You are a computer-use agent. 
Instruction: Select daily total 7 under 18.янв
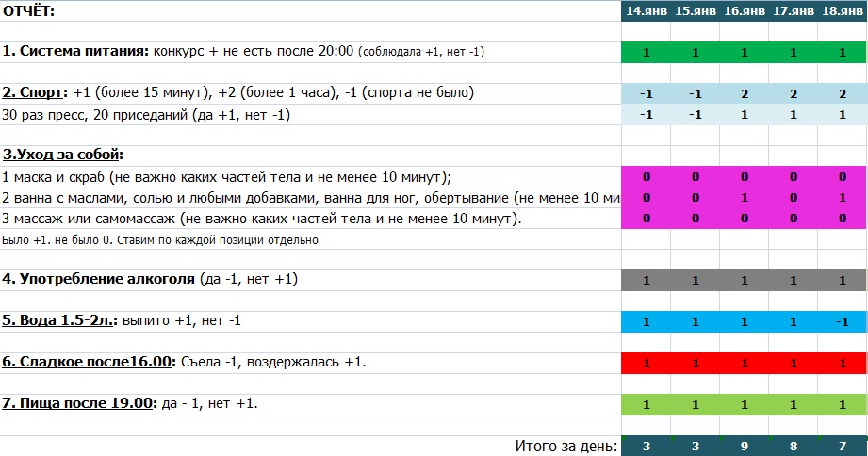coord(843,446)
